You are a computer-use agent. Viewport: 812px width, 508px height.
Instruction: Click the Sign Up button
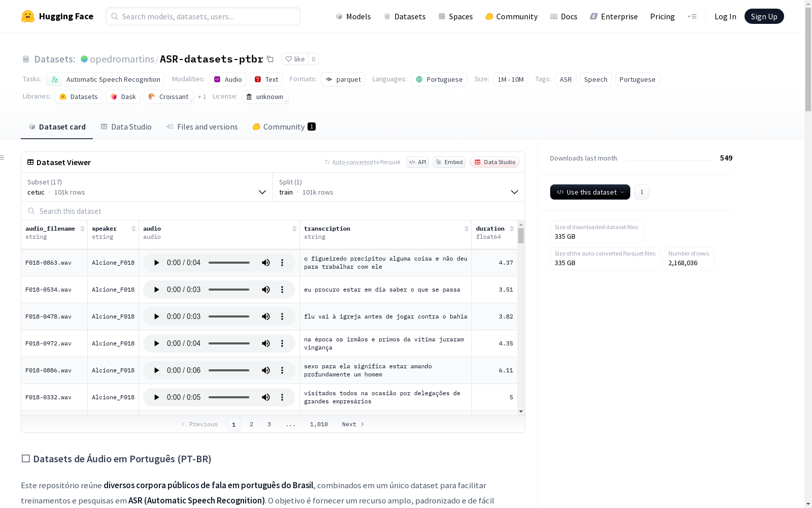click(764, 16)
